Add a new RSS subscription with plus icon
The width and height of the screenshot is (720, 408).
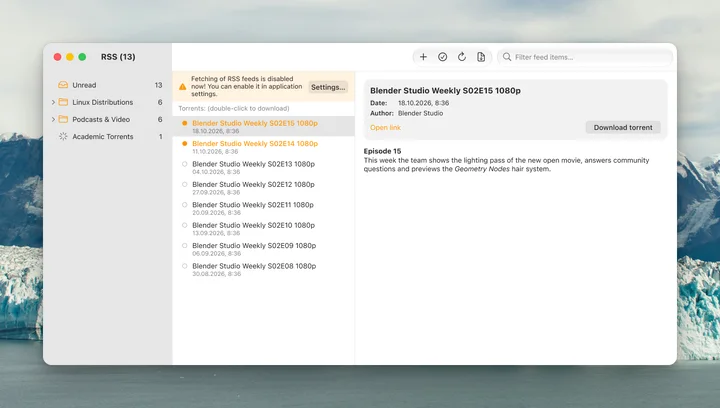point(423,57)
